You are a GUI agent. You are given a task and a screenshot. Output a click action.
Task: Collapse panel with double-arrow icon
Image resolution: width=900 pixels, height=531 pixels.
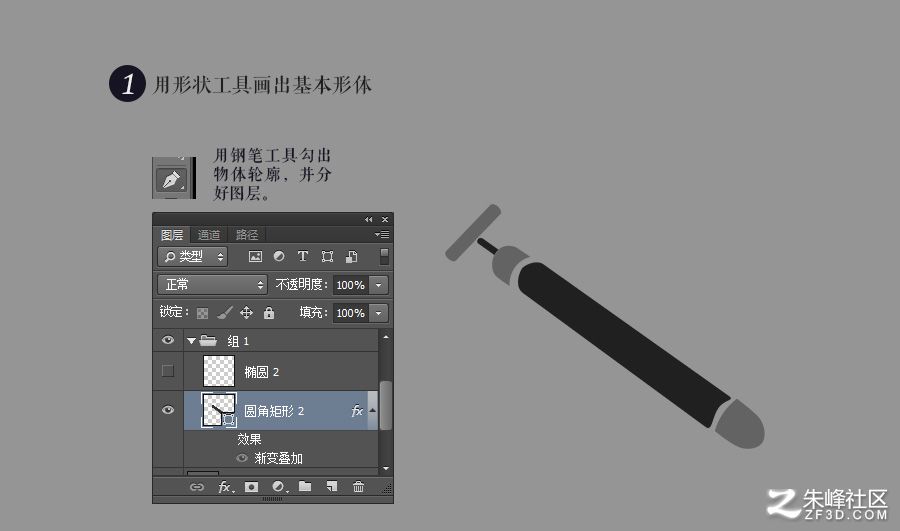click(x=368, y=219)
